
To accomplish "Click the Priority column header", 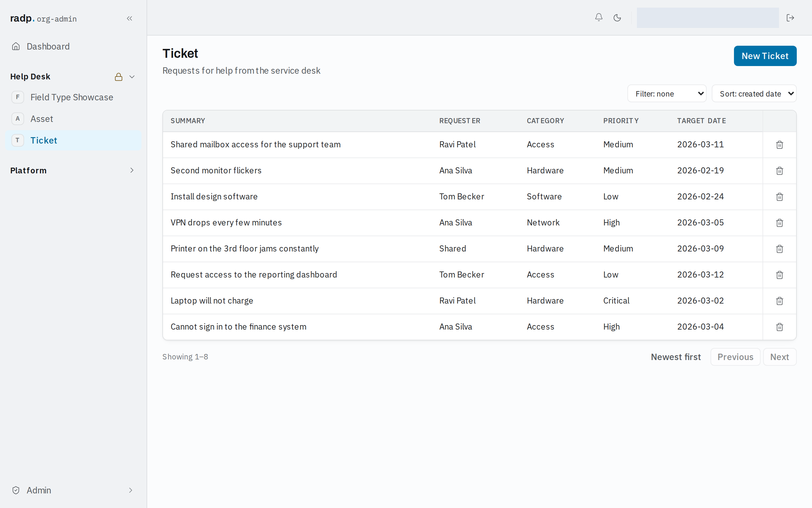I will tap(621, 121).
